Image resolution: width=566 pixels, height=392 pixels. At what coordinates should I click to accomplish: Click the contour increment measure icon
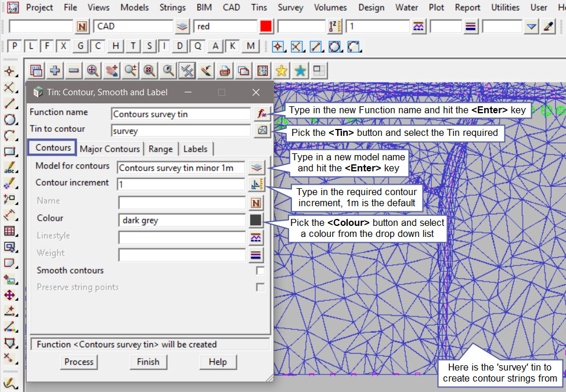(256, 185)
